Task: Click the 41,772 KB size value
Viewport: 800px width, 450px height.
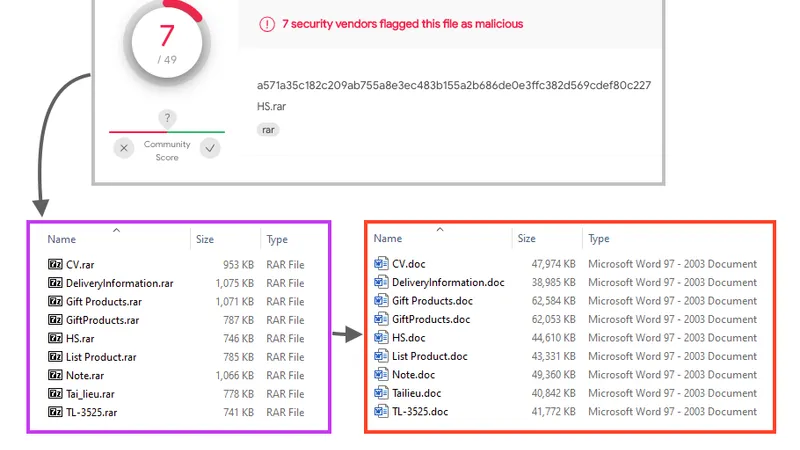Action: click(554, 411)
